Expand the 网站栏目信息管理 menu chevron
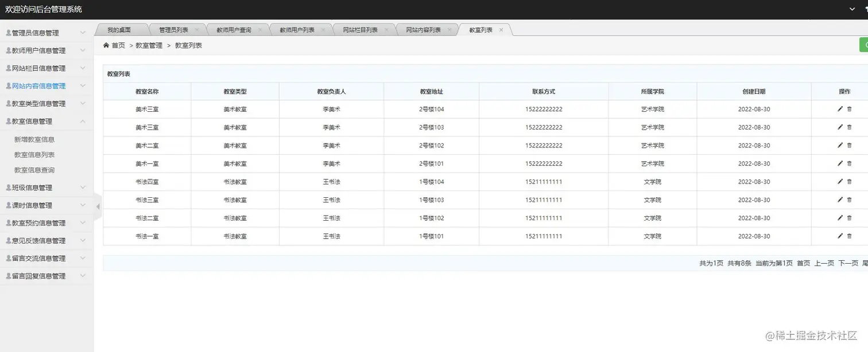This screenshot has height=352, width=868. point(83,68)
